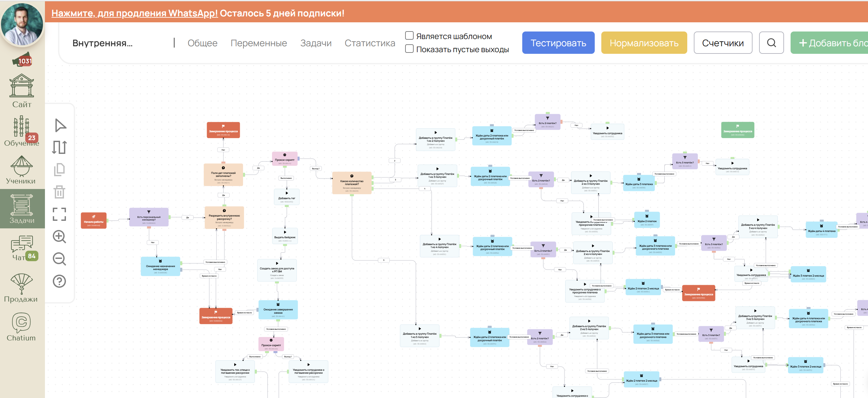This screenshot has width=868, height=398.
Task: Zoom in with the magnifier plus icon
Action: tap(59, 237)
